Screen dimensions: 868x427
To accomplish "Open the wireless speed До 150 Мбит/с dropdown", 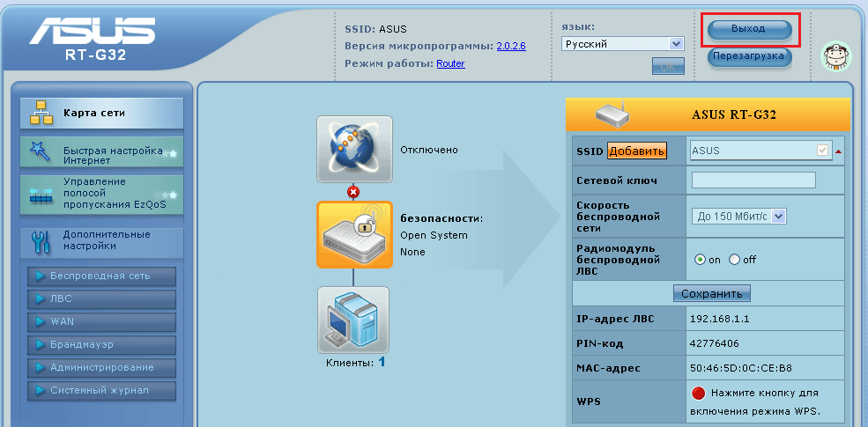I will 739,217.
